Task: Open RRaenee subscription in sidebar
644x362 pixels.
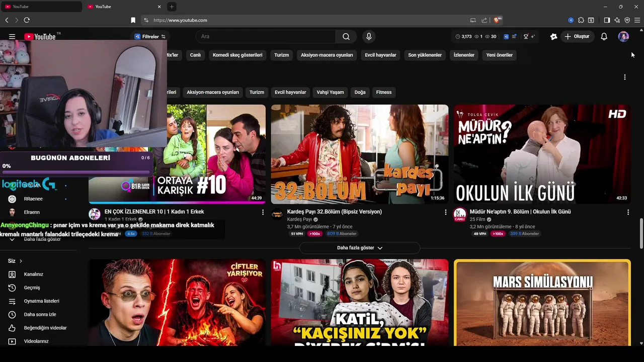Action: pos(33,199)
